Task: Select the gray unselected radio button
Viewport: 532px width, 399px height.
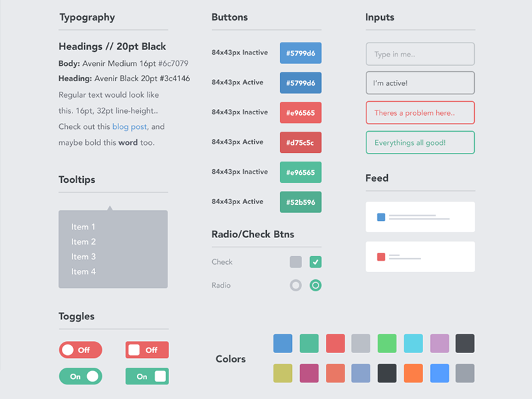Action: point(296,285)
